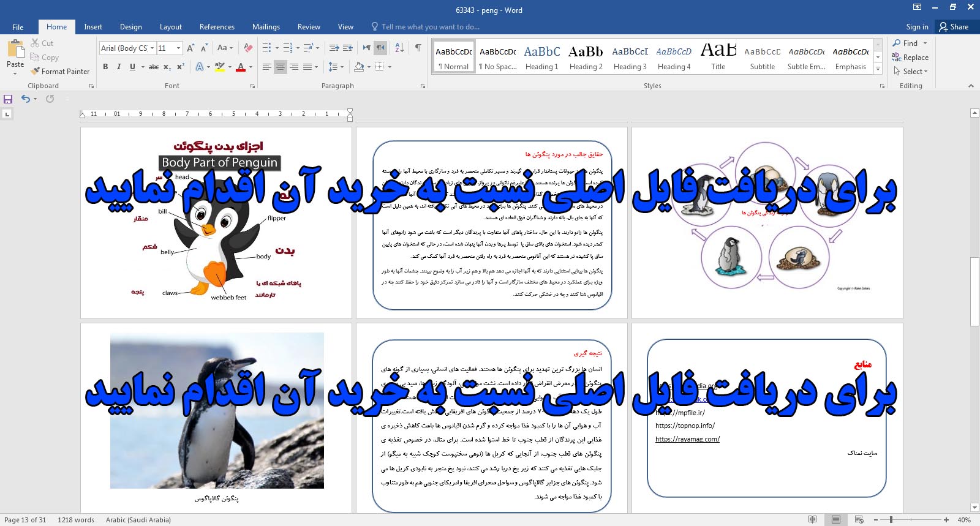Click the vertical scrollbar thumb
The image size is (980, 526).
pyautogui.click(x=974, y=292)
